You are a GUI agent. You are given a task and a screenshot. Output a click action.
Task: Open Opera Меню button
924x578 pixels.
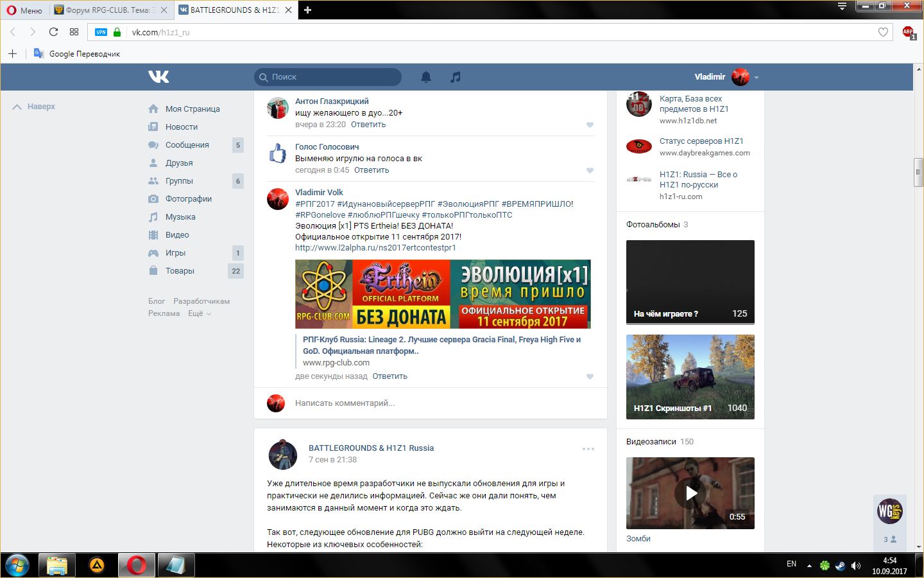pyautogui.click(x=24, y=10)
